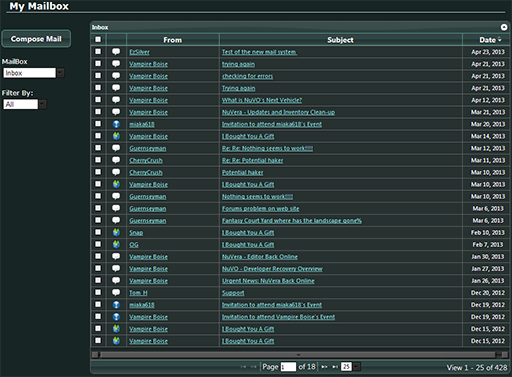Viewport: 512px width, 377px height.
Task: Click invitation icon for Vampire Boise's Event row
Action: (116, 317)
